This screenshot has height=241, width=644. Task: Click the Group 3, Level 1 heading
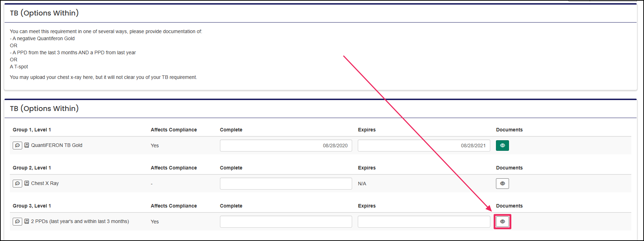(32, 206)
